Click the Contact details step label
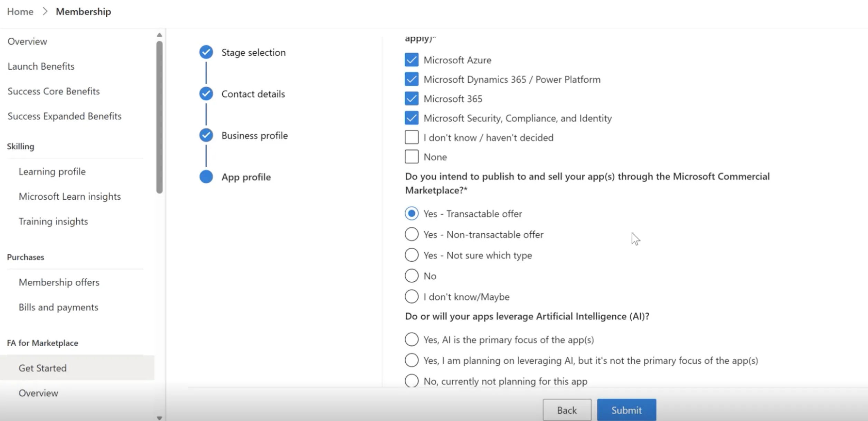868x421 pixels. tap(253, 94)
